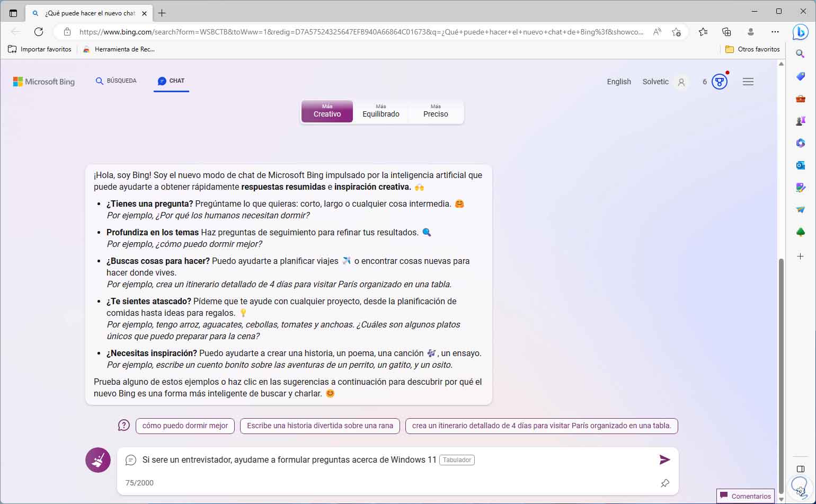The image size is (816, 504).
Task: Click the vertical page scrollbar thumb
Action: click(780, 375)
